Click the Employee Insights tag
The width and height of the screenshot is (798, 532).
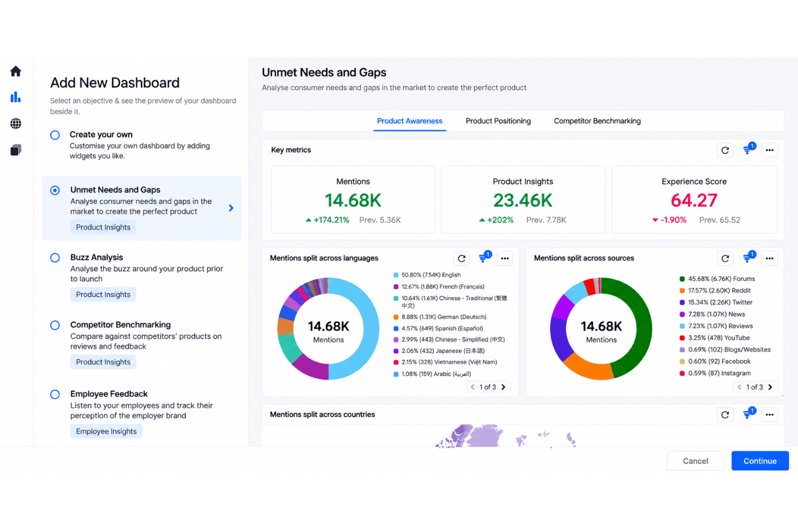click(x=106, y=432)
